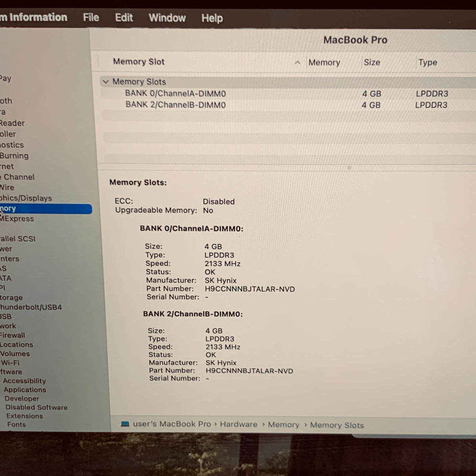Sort by the Type column header

click(x=428, y=62)
